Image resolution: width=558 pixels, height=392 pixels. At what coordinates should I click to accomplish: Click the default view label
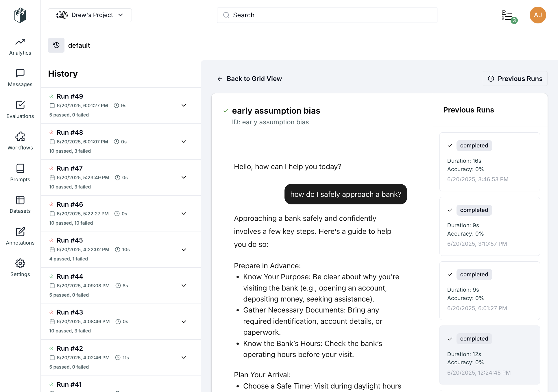[79, 45]
